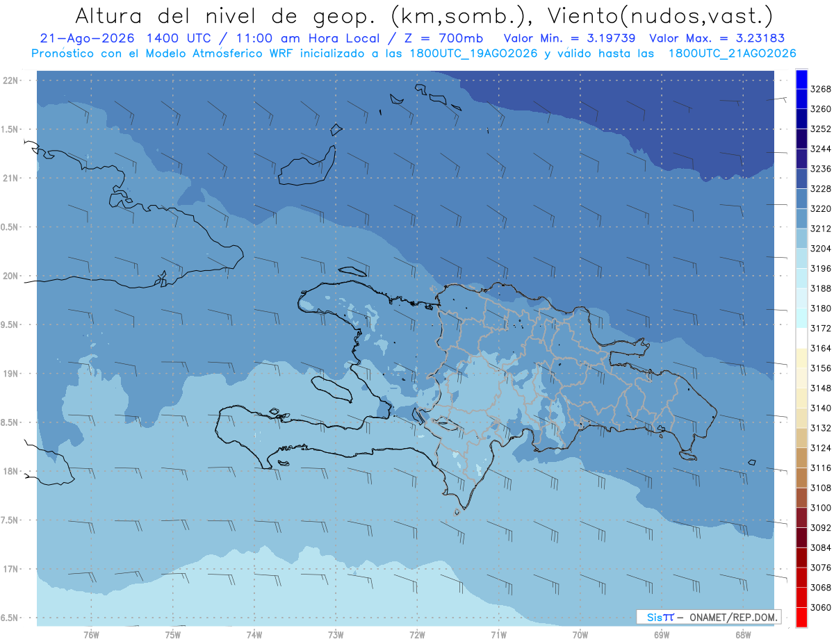Pick the dark navy swatch between 3252 and 3244
The width and height of the screenshot is (834, 644).
click(x=801, y=139)
